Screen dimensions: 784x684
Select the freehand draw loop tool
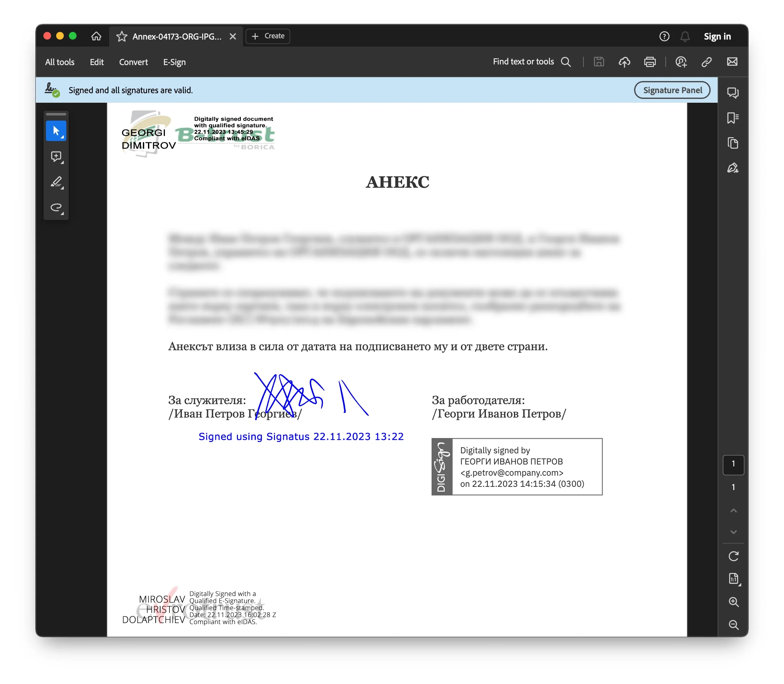(x=56, y=208)
